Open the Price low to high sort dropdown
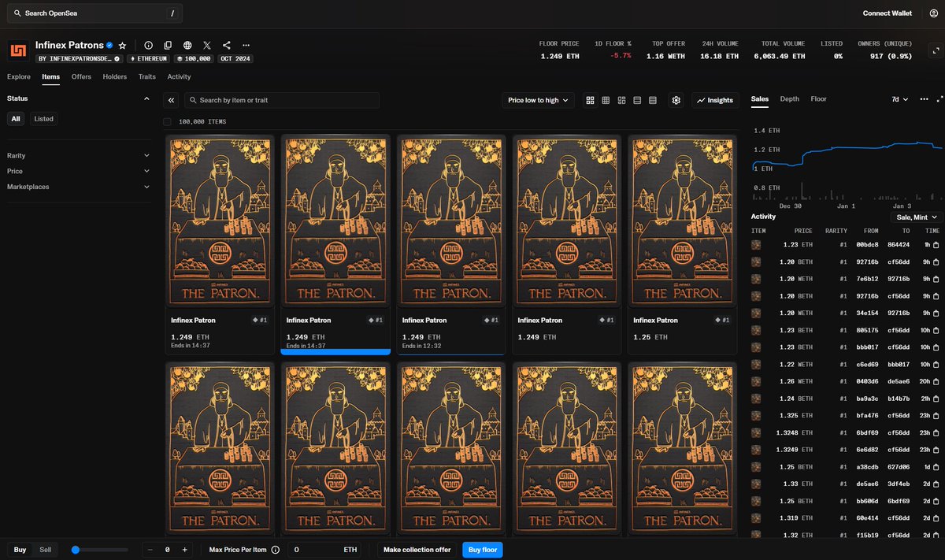The width and height of the screenshot is (945, 560). (x=538, y=100)
